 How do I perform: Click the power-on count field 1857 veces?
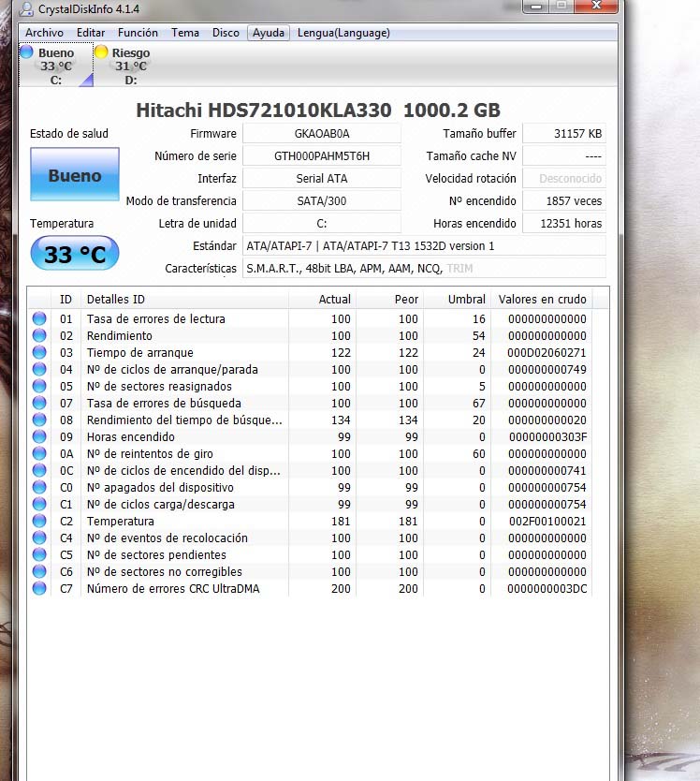click(x=564, y=200)
